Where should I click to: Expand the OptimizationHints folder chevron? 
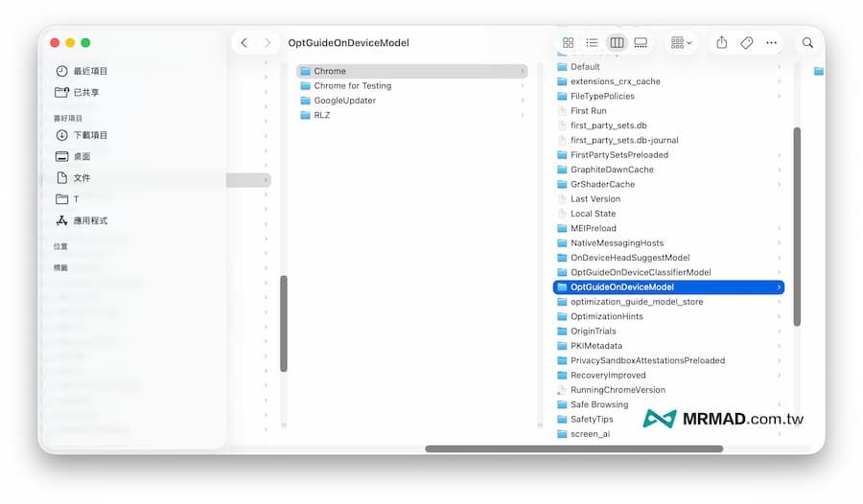tap(779, 316)
